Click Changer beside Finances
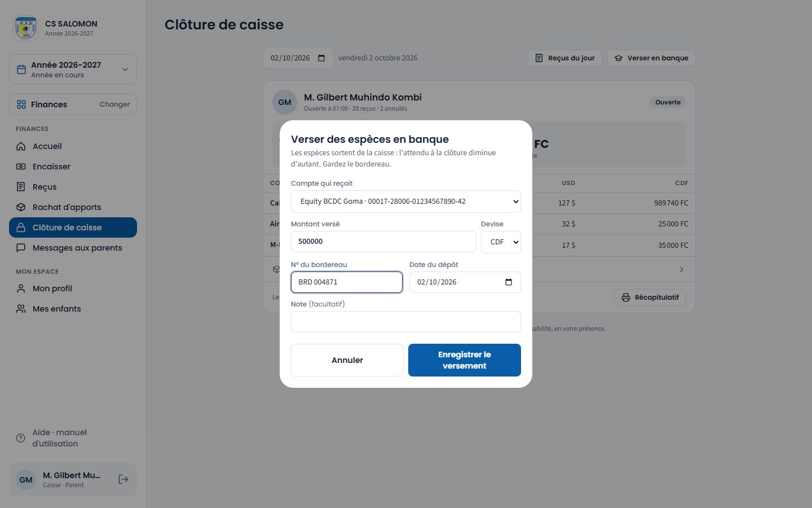Image resolution: width=812 pixels, height=508 pixels. pos(114,104)
